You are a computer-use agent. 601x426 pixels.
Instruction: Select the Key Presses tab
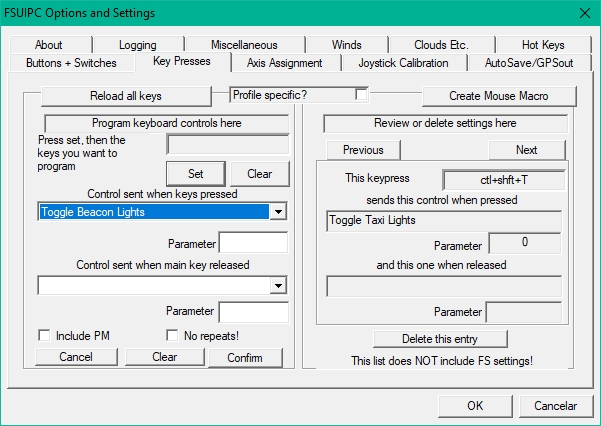(182, 61)
